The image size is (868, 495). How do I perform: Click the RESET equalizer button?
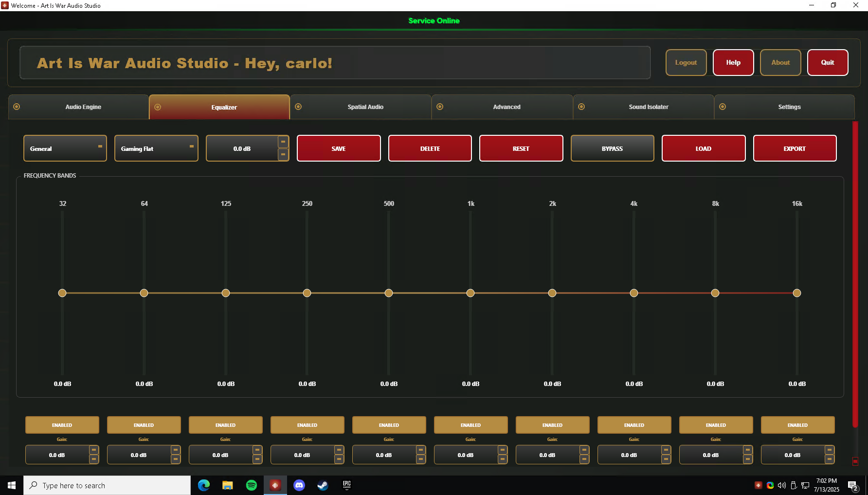pos(521,148)
